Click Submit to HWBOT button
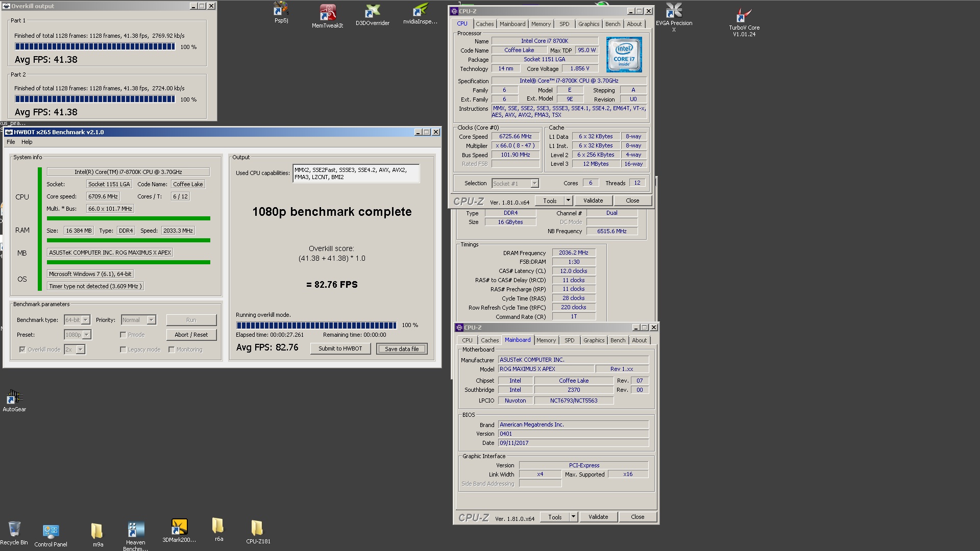The image size is (980, 551). click(x=340, y=348)
